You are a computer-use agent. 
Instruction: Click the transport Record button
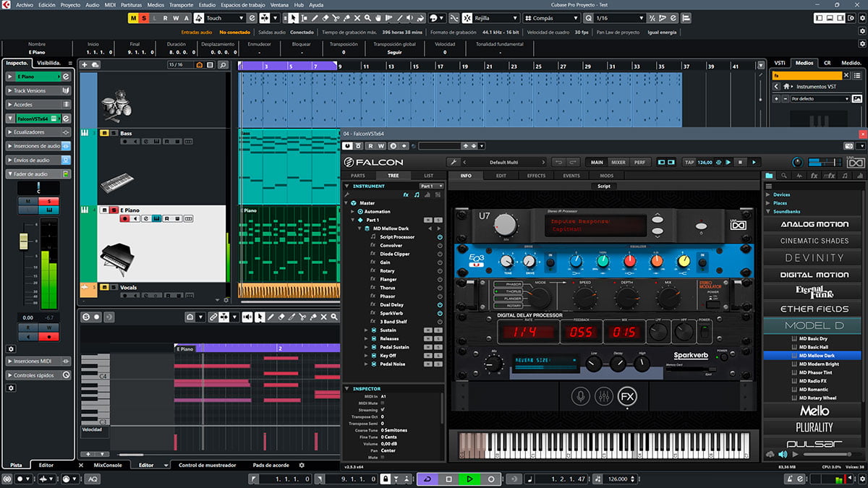(491, 479)
